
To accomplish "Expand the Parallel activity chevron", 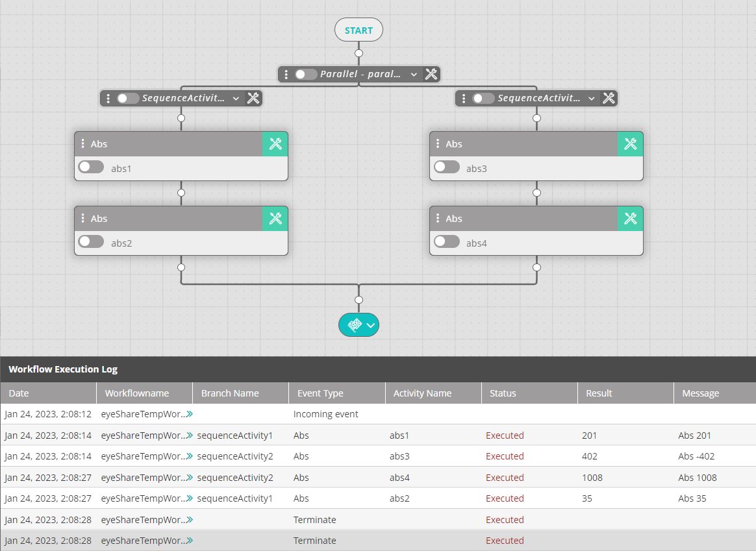I will click(414, 75).
